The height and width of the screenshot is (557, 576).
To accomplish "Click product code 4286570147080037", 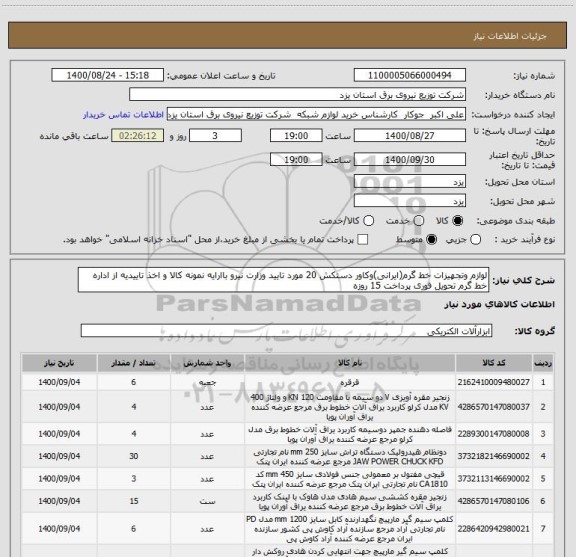I will pyautogui.click(x=494, y=407).
